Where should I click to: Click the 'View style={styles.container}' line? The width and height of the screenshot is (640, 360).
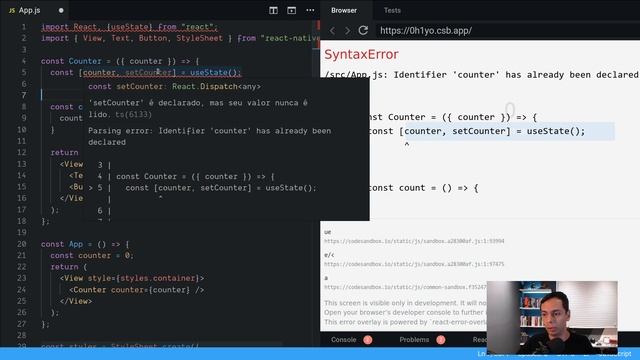pyautogui.click(x=132, y=278)
